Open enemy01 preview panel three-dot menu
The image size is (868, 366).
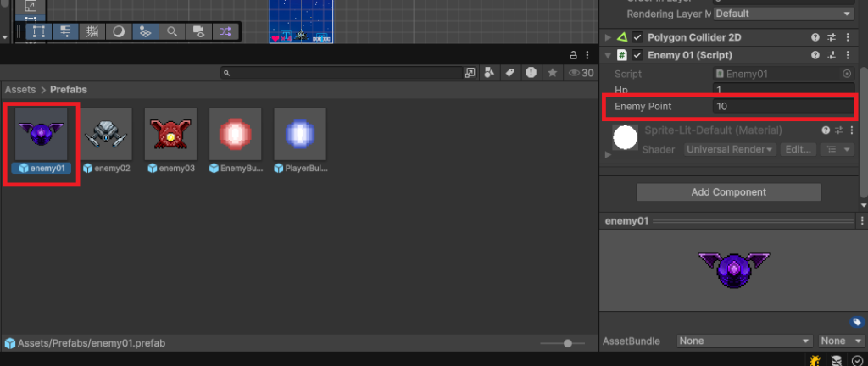click(862, 221)
